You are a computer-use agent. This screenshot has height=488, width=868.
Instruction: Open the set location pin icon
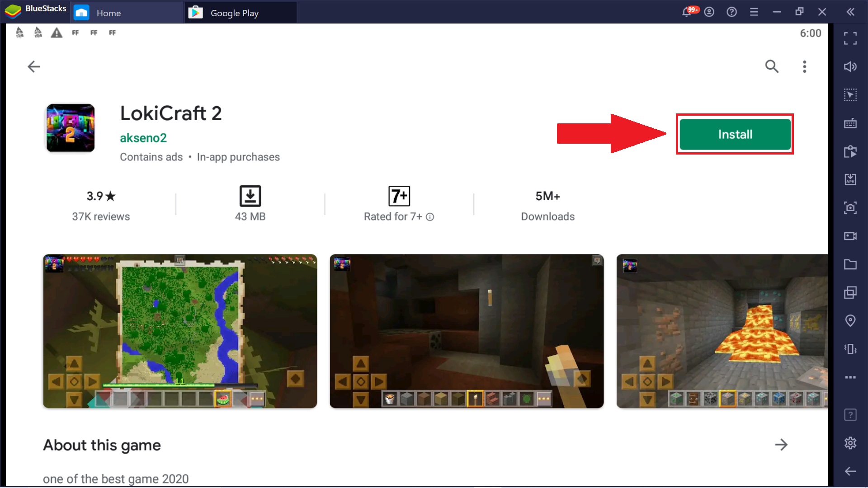pos(850,321)
